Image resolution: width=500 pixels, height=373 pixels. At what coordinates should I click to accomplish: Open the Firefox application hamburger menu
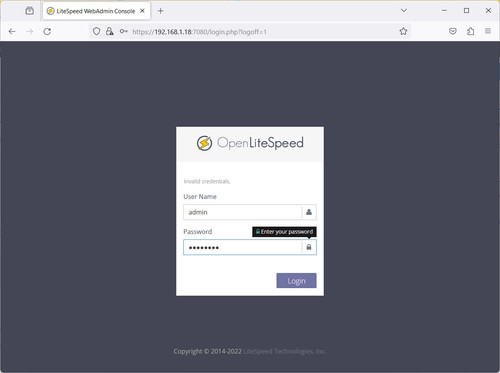coord(488,31)
